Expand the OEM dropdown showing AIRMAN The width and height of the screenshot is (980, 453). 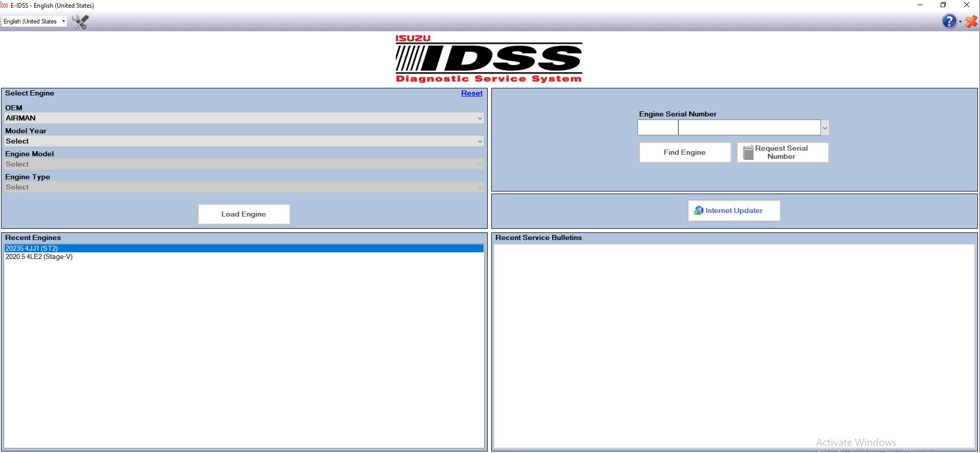pos(244,118)
